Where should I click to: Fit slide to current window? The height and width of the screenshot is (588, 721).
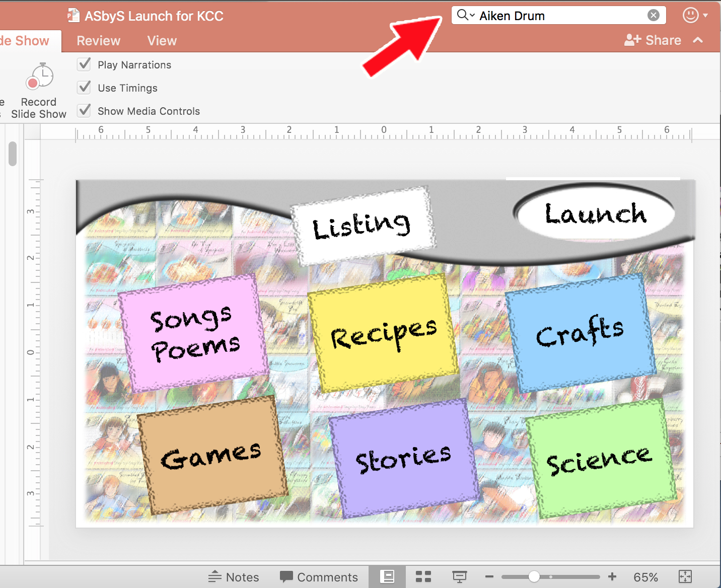click(685, 577)
